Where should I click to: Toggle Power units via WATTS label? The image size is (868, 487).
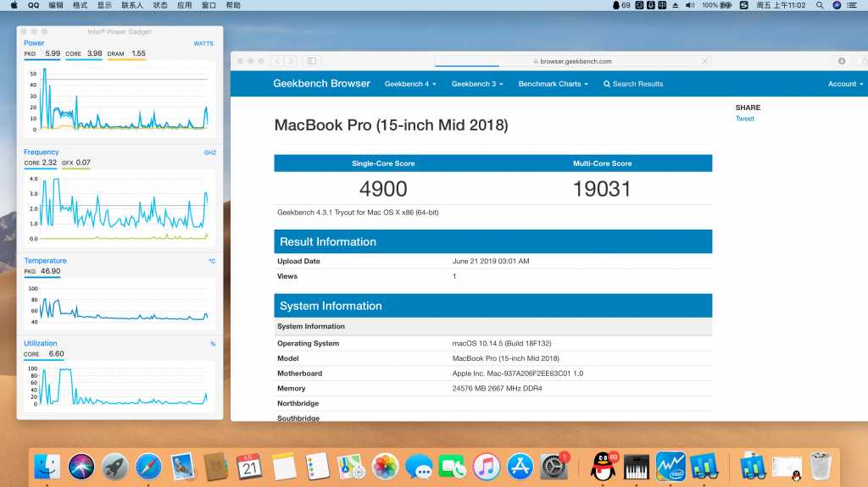203,43
